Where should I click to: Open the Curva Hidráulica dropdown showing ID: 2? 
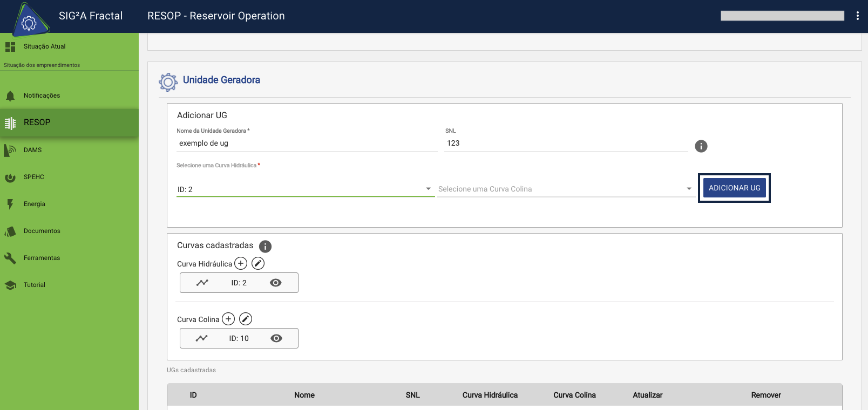coord(305,189)
